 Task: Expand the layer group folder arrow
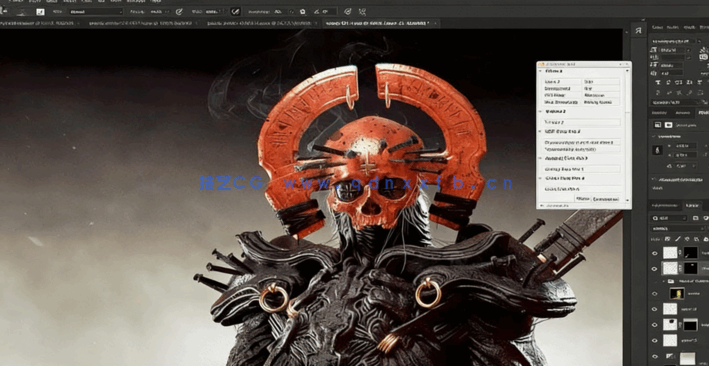click(x=664, y=281)
